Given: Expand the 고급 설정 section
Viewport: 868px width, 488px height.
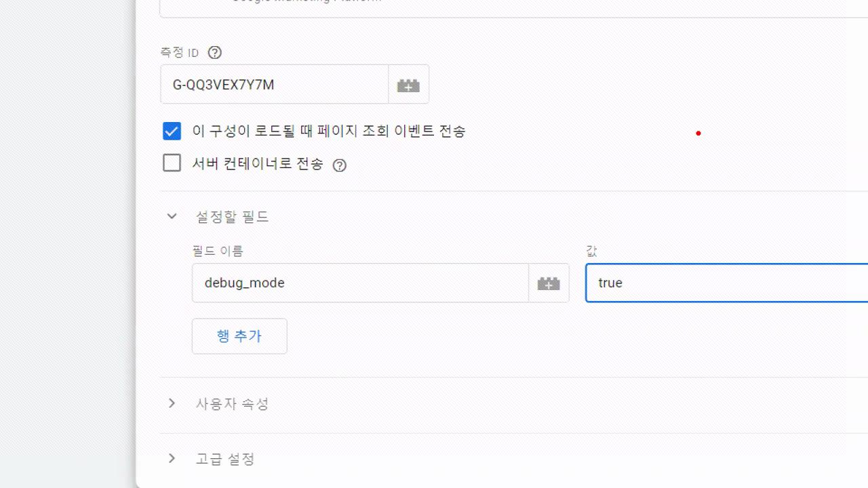Looking at the screenshot, I should click(172, 459).
